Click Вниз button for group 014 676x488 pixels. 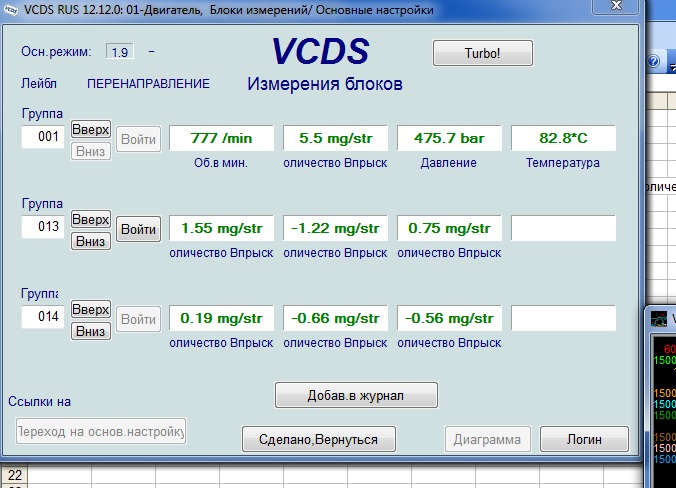(91, 331)
